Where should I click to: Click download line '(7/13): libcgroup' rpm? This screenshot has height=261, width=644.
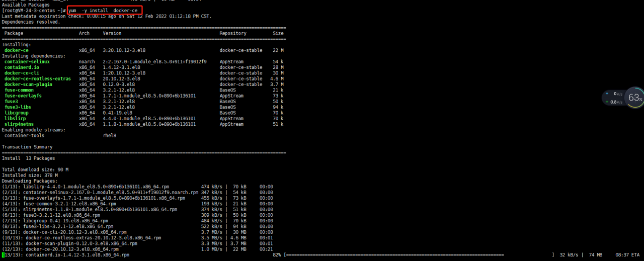click(55, 221)
